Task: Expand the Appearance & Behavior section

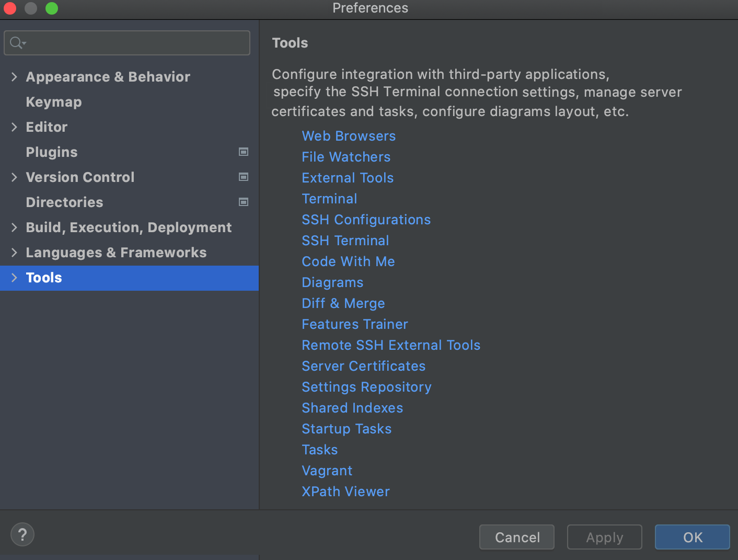Action: [x=14, y=76]
